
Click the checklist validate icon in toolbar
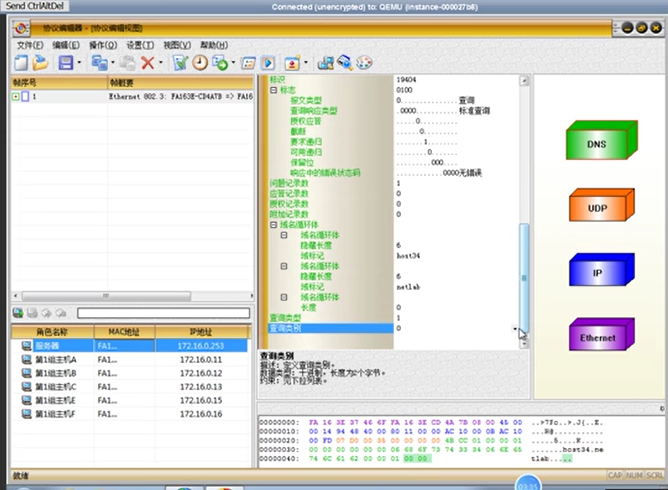(180, 63)
